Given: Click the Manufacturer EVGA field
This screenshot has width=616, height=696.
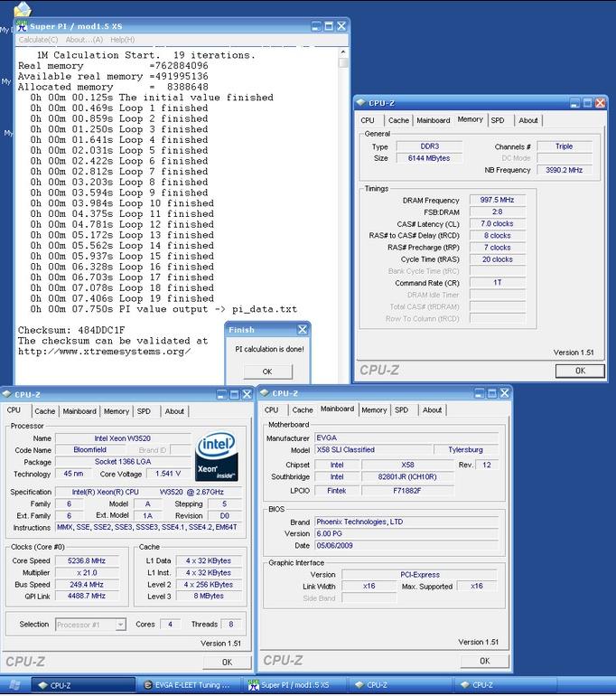Looking at the screenshot, I should point(406,437).
